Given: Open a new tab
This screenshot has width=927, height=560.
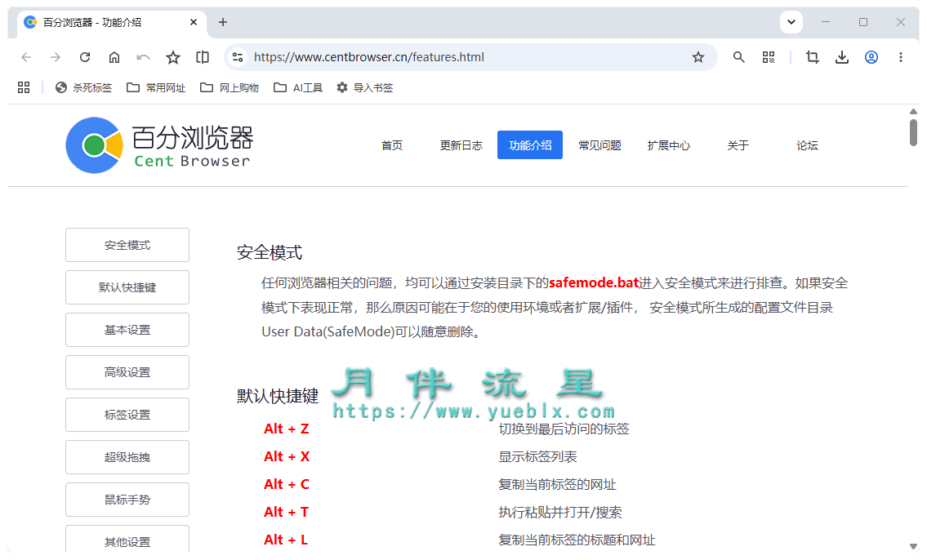Looking at the screenshot, I should 223,22.
